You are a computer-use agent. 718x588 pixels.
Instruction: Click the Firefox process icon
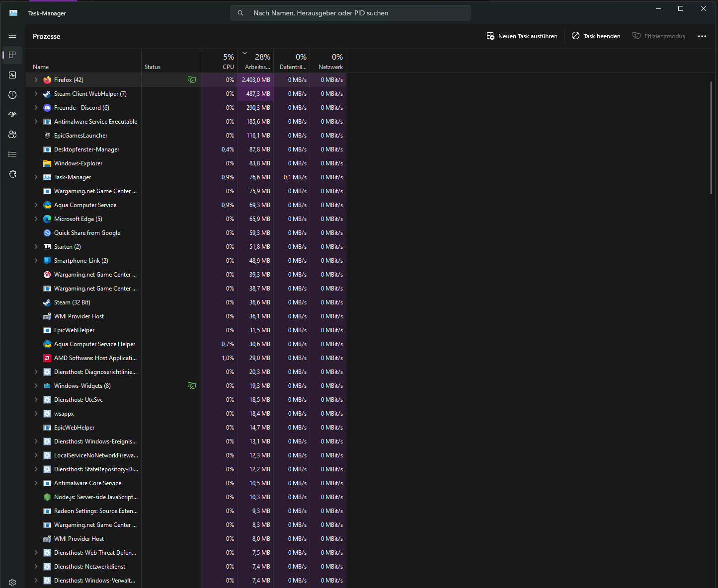click(47, 80)
